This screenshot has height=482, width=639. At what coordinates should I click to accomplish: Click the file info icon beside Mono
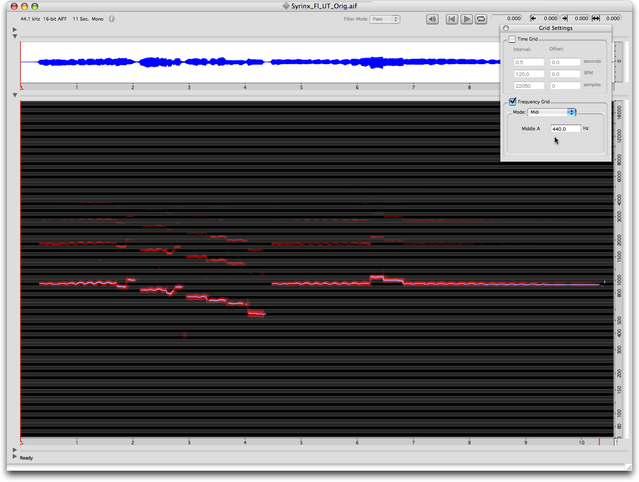coord(111,19)
